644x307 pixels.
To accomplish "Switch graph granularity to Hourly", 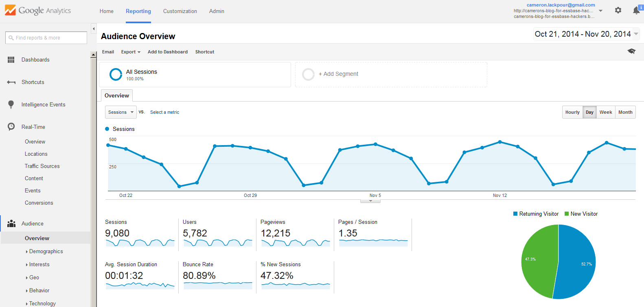I will pyautogui.click(x=572, y=112).
